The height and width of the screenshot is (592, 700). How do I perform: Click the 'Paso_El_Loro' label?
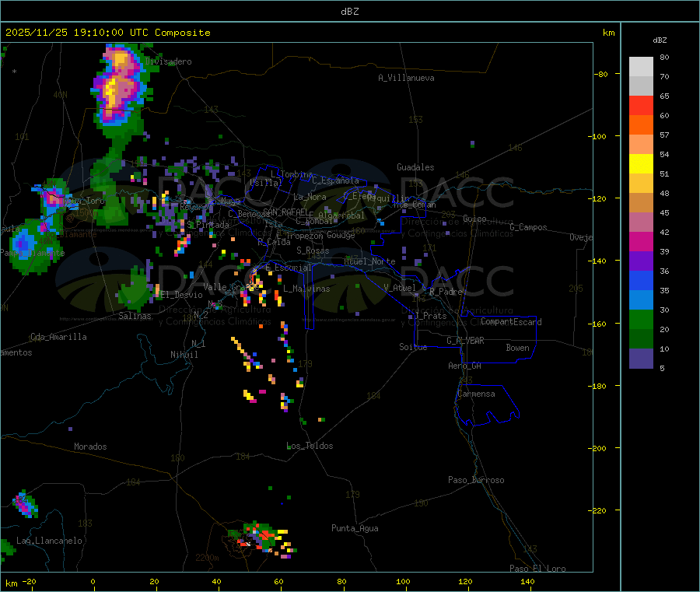pos(537,569)
